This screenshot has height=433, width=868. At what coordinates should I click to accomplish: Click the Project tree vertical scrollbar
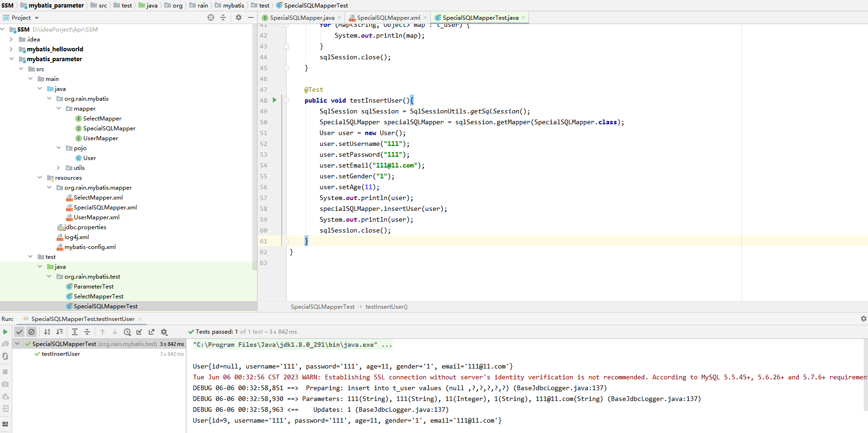tap(255, 146)
